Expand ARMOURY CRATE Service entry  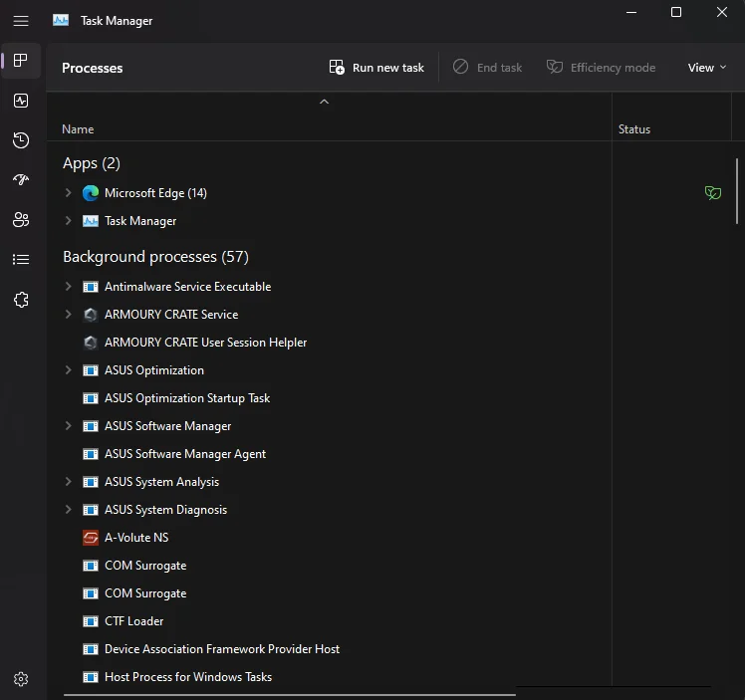[68, 315]
